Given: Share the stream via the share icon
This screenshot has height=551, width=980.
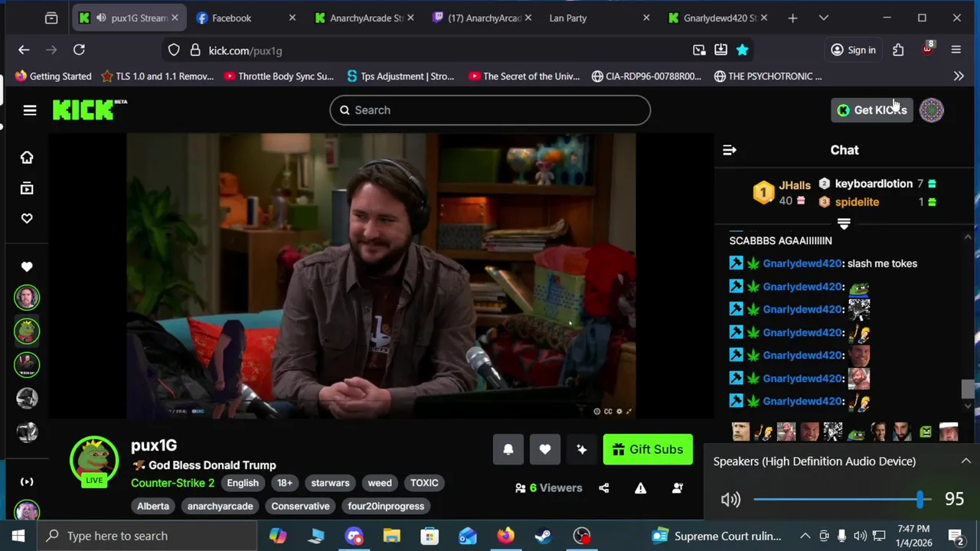Looking at the screenshot, I should click(604, 487).
